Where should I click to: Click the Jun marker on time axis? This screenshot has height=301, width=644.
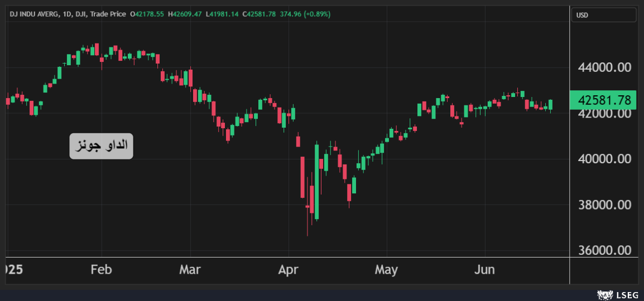[x=484, y=270]
